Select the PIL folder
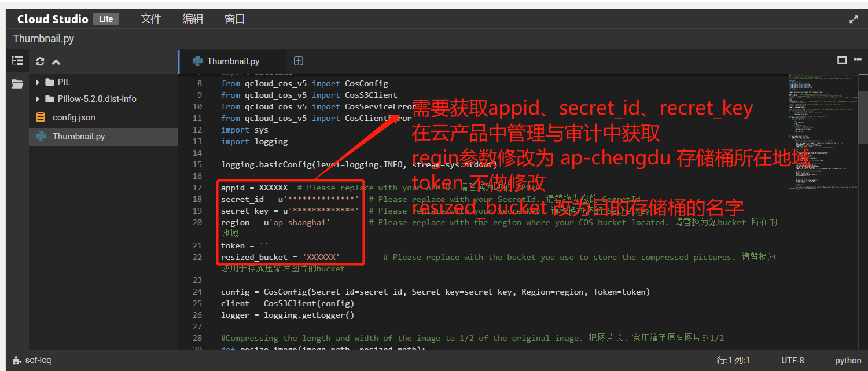This screenshot has height=371, width=868. [x=64, y=82]
